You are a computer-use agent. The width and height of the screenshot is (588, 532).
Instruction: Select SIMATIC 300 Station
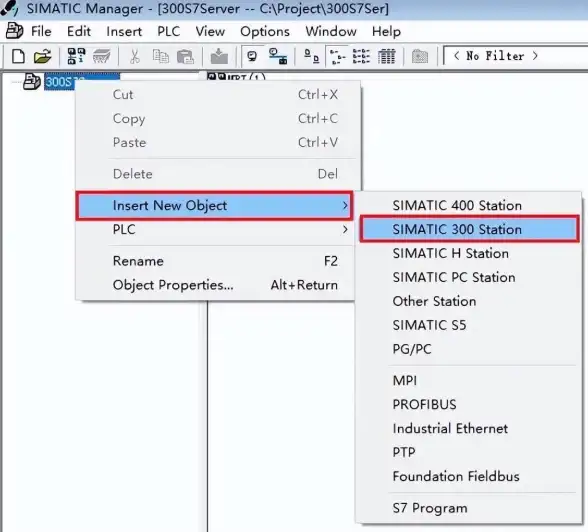[469, 229]
